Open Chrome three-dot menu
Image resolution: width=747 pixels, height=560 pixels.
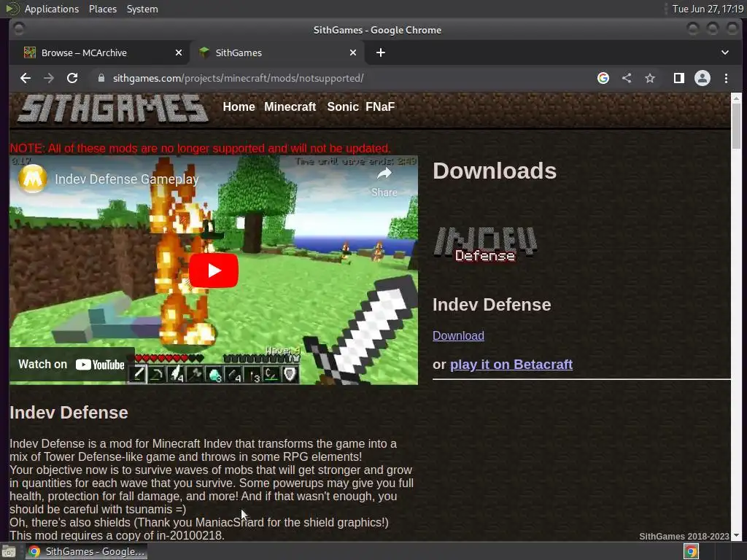[x=726, y=78]
